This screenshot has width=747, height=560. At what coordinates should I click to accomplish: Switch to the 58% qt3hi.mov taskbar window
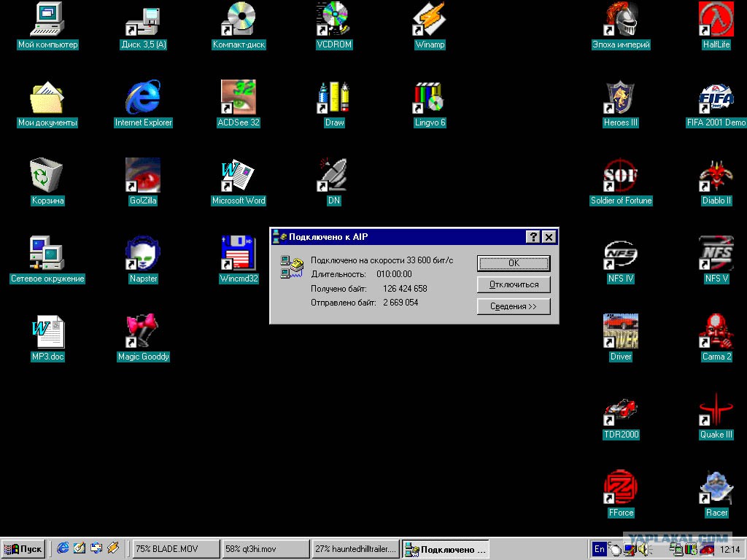tap(266, 548)
